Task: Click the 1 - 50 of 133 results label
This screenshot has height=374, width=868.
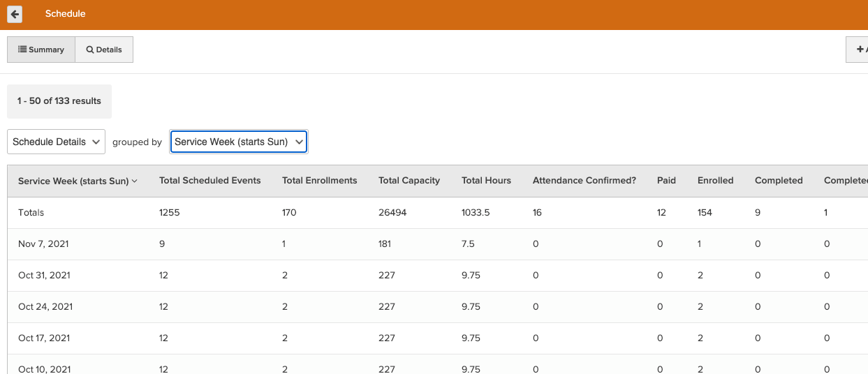Action: [59, 101]
